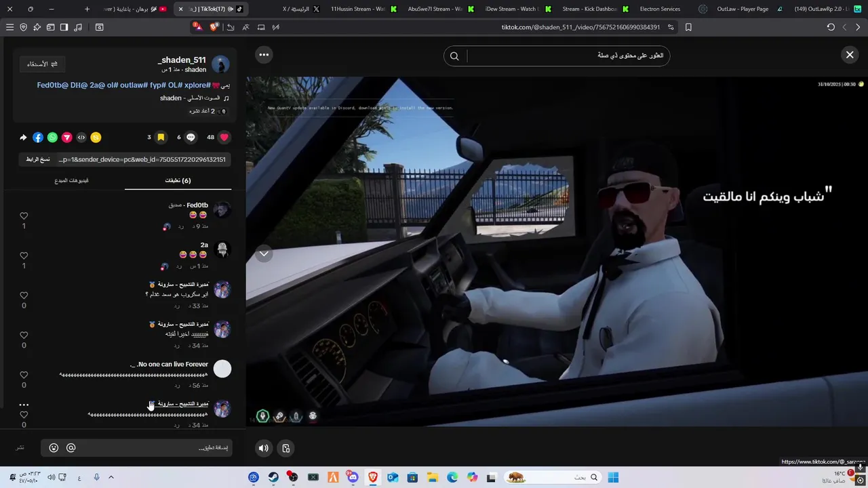868x488 pixels.
Task: Like the video with the heart icon
Action: pyautogui.click(x=224, y=137)
